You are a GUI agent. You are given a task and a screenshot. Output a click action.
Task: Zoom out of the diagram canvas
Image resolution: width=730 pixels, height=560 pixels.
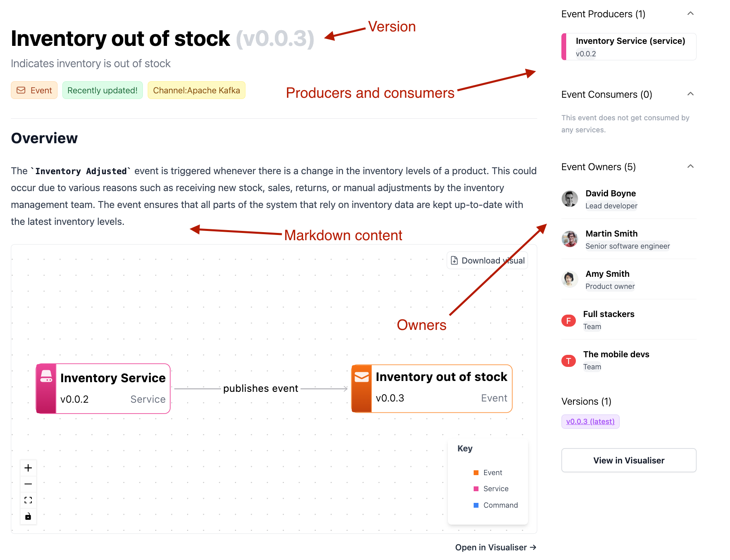tap(28, 484)
